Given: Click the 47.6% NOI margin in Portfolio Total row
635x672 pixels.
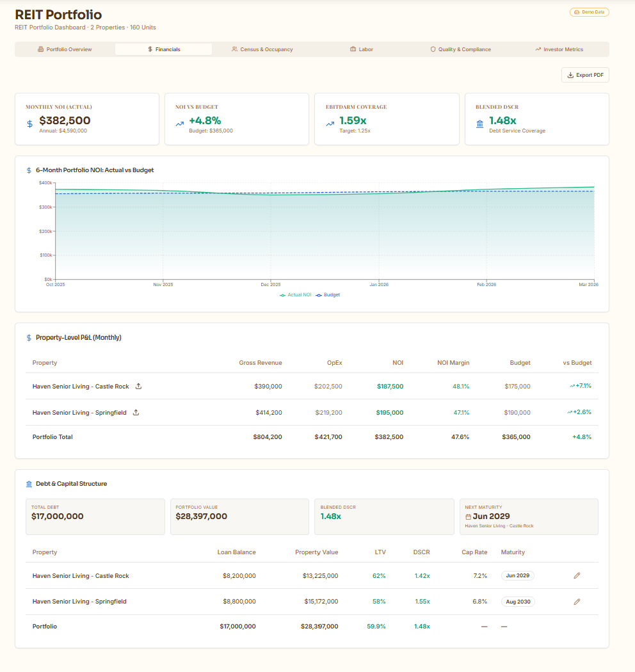Looking at the screenshot, I should [460, 436].
